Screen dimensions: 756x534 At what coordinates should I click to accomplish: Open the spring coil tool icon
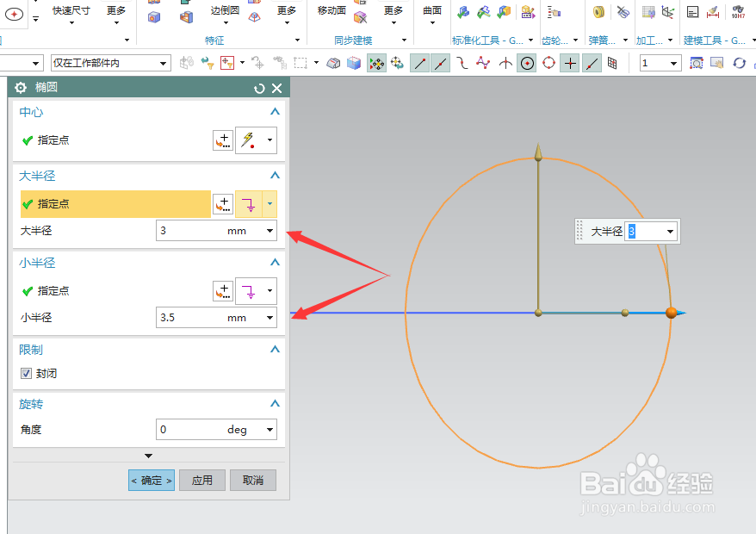click(x=598, y=13)
